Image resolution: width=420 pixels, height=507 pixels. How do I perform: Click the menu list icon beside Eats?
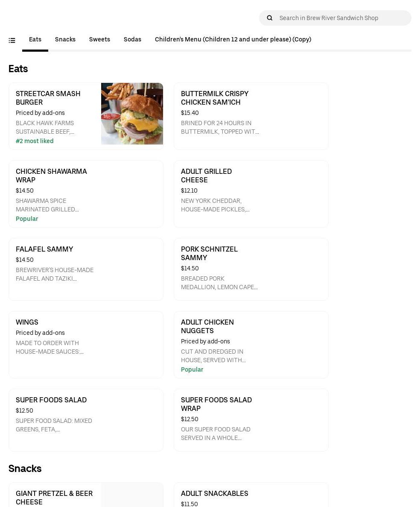click(12, 40)
